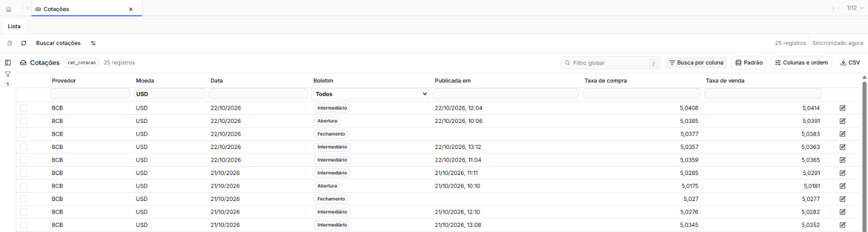Focus the Filtro global search field
This screenshot has width=868, height=232.
tap(611, 63)
